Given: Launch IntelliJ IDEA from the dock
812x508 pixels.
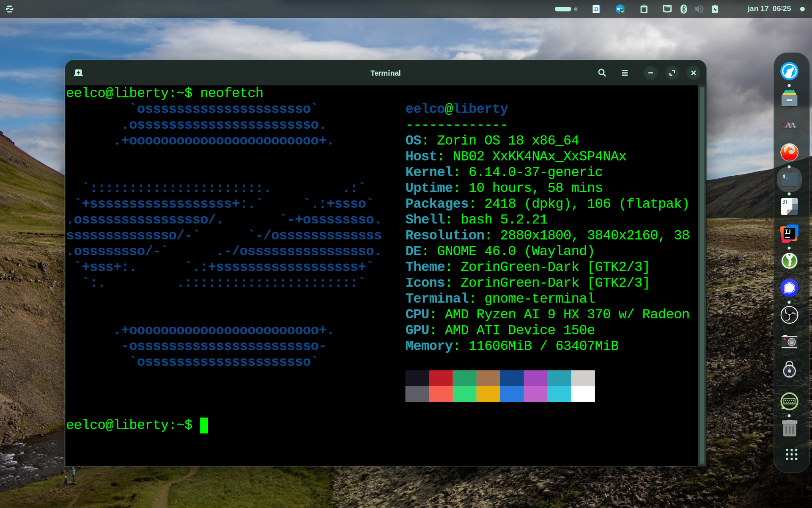Looking at the screenshot, I should tap(789, 234).
